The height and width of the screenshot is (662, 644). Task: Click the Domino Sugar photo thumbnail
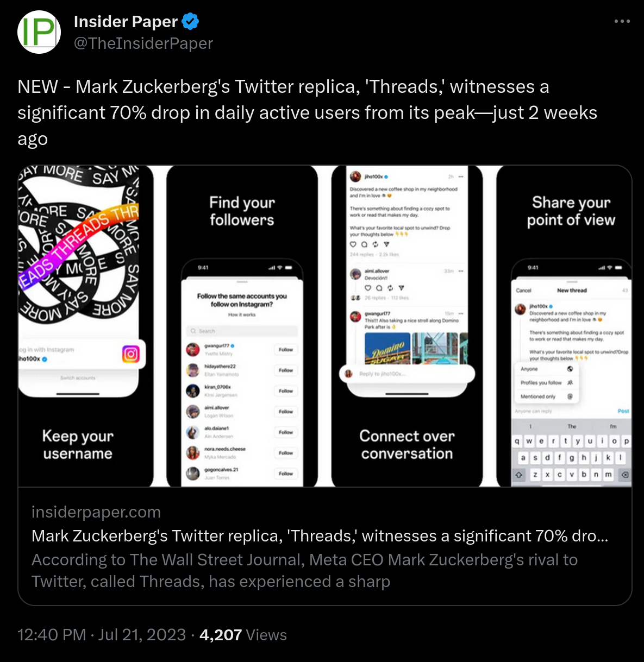(386, 348)
